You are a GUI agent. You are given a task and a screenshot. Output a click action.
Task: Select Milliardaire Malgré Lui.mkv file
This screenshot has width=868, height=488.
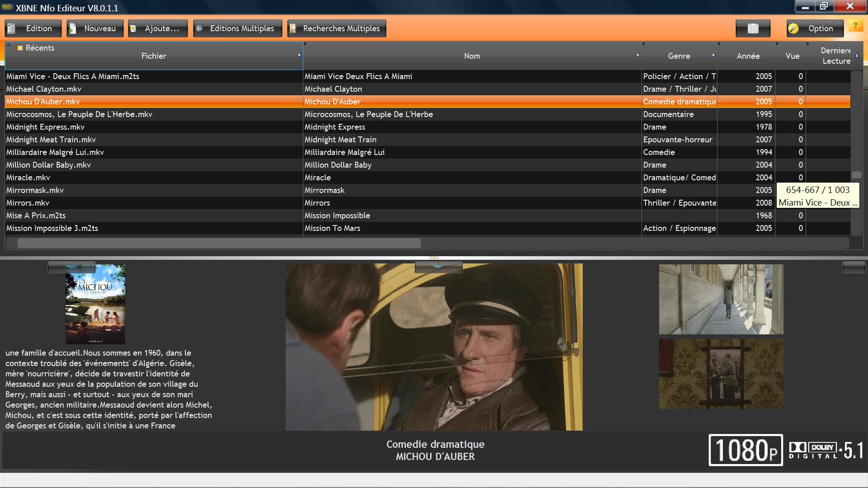pyautogui.click(x=154, y=152)
